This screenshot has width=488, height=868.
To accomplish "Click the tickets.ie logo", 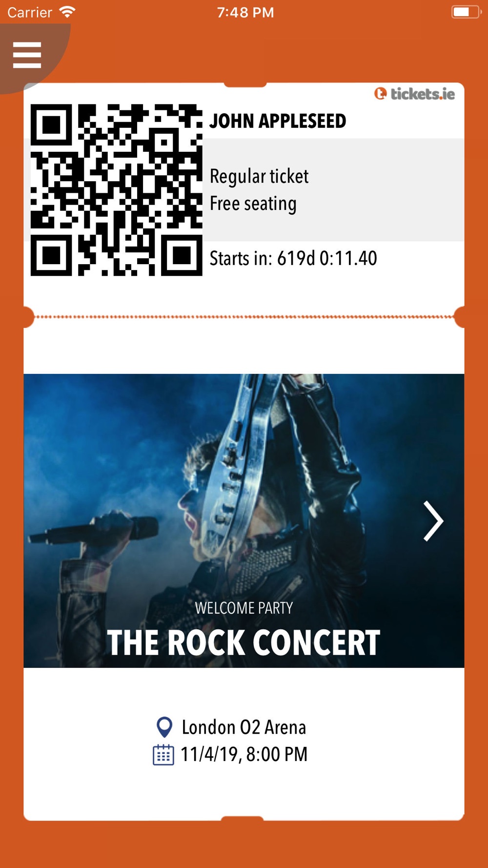I will [414, 94].
